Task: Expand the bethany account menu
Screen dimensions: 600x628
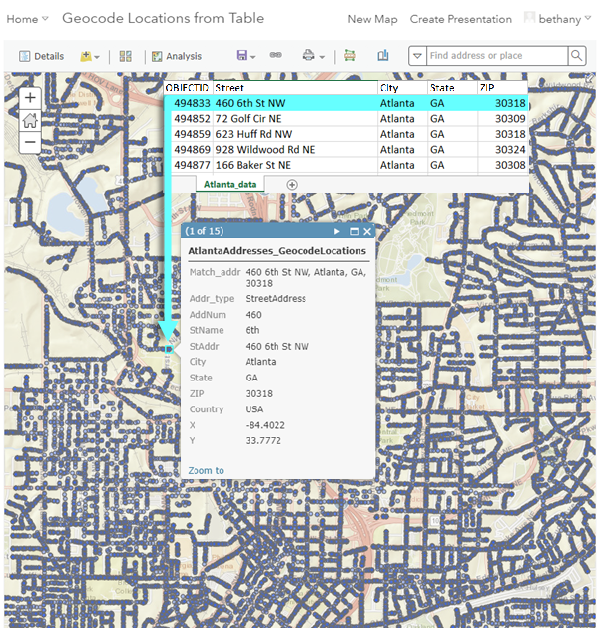Action: coord(564,19)
